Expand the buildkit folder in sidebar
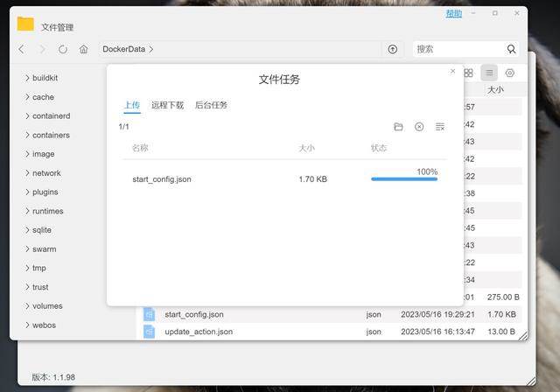Image resolution: width=560 pixels, height=392 pixels. (x=27, y=78)
